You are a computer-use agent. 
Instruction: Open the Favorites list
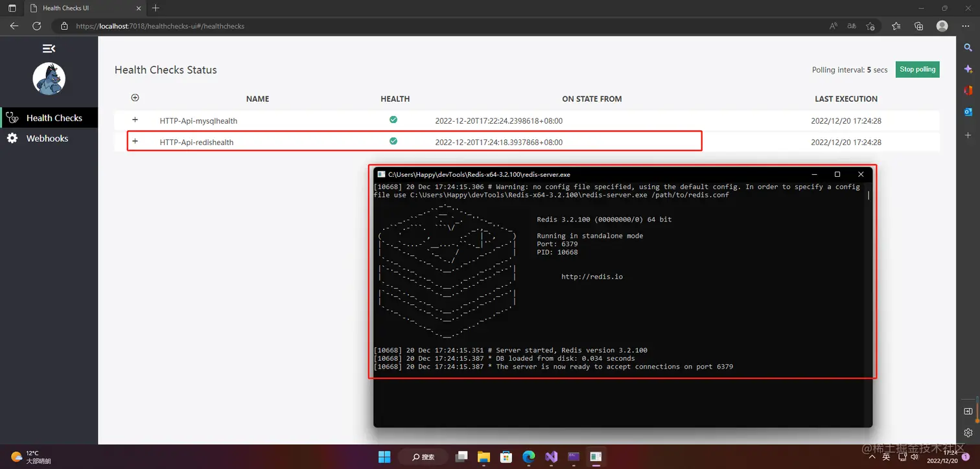pos(896,26)
